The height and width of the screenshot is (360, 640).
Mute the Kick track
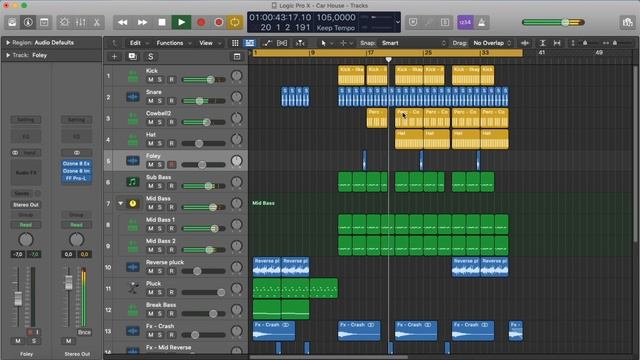click(151, 80)
